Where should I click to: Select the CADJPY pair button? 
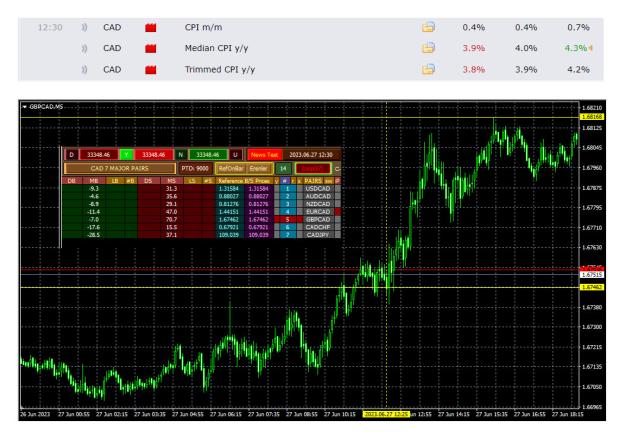click(x=318, y=235)
